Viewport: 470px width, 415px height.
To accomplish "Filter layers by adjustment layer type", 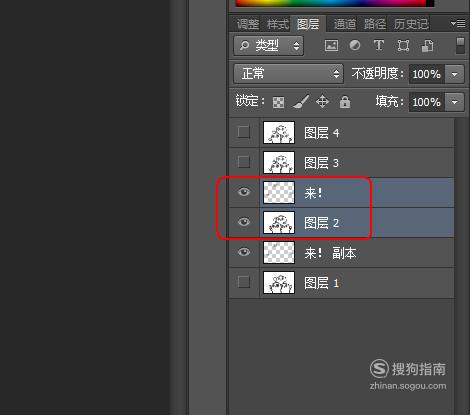I will pyautogui.click(x=355, y=45).
